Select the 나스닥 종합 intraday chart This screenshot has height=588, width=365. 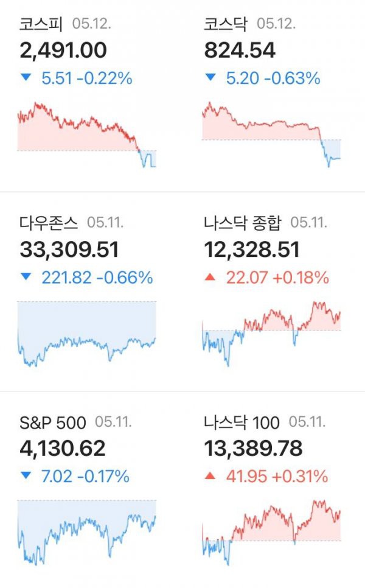[x=271, y=334]
